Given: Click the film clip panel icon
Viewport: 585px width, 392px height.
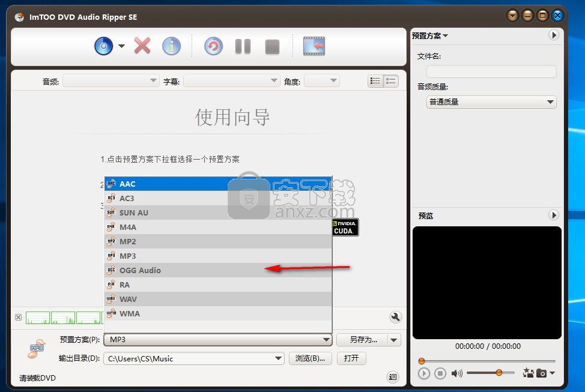Looking at the screenshot, I should pos(314,46).
